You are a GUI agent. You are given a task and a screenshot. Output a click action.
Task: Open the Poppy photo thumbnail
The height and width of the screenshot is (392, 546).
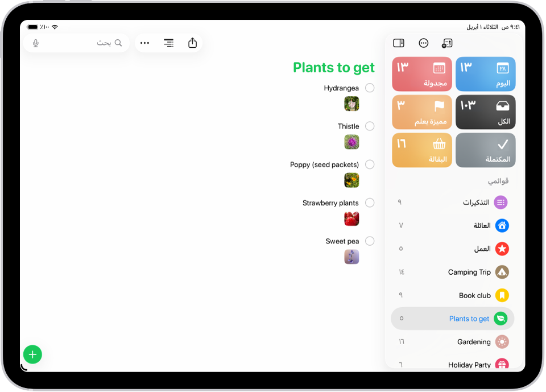click(351, 180)
